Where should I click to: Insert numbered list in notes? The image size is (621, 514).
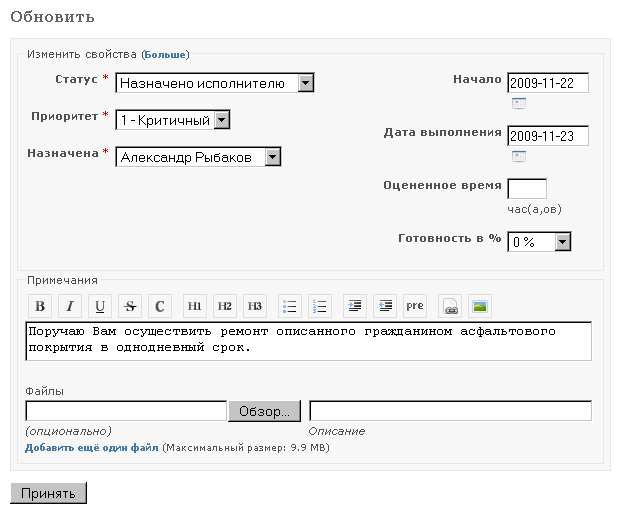coord(320,306)
